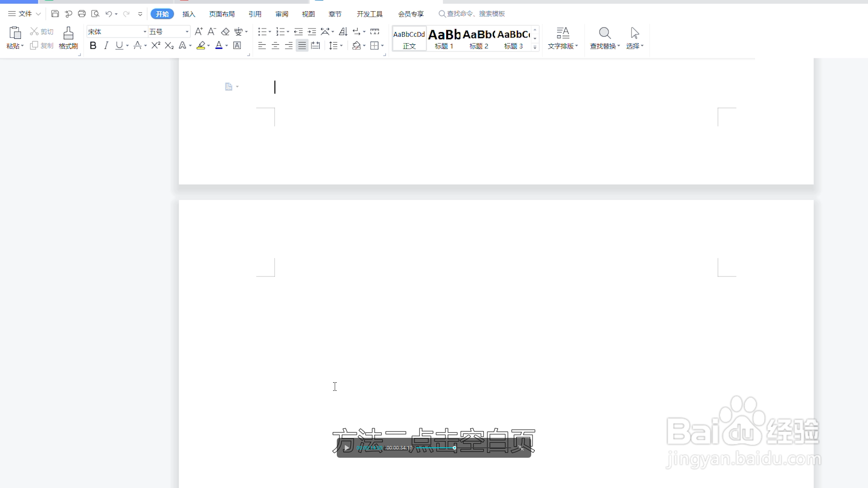Click the increase indent icon
This screenshot has width=868, height=488.
(x=312, y=32)
